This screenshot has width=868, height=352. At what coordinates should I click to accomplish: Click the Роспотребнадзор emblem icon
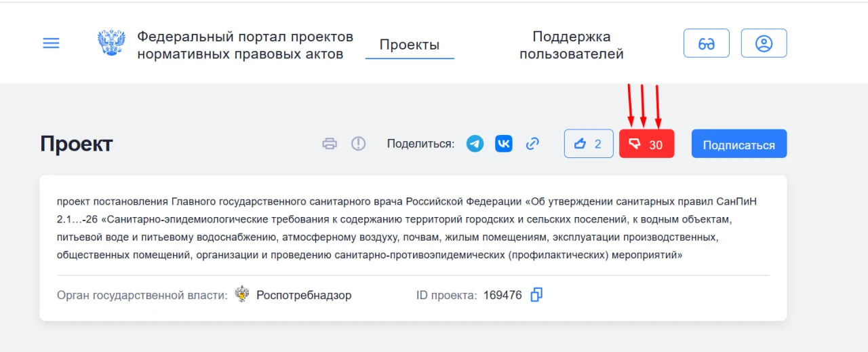(242, 295)
